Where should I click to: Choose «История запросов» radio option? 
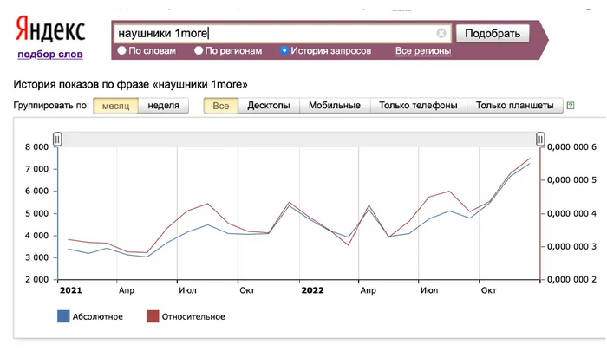tap(284, 51)
